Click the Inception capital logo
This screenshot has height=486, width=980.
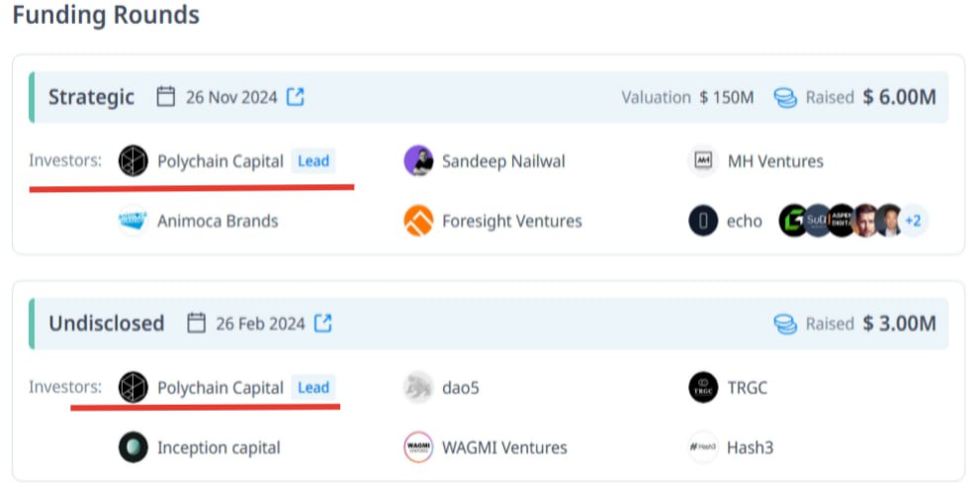pyautogui.click(x=134, y=447)
